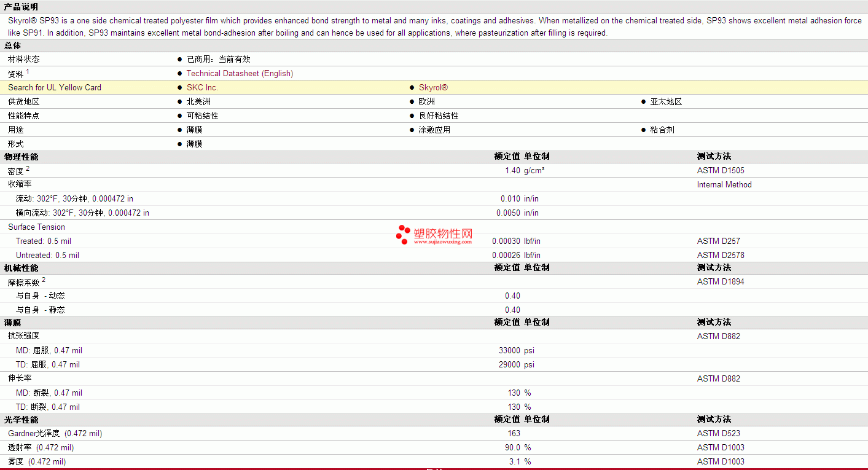Select the density value 1.40
868x470 pixels.
[512, 170]
